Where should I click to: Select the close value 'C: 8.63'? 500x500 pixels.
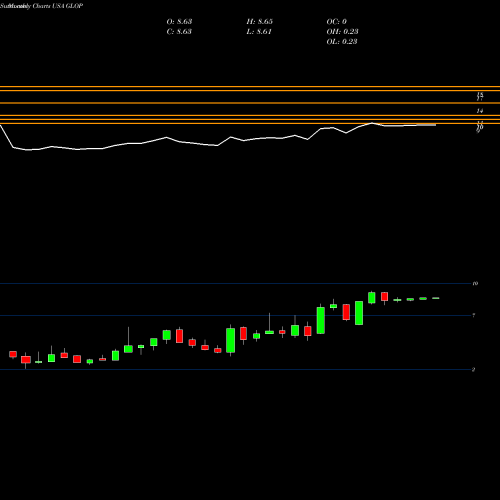click(x=179, y=31)
